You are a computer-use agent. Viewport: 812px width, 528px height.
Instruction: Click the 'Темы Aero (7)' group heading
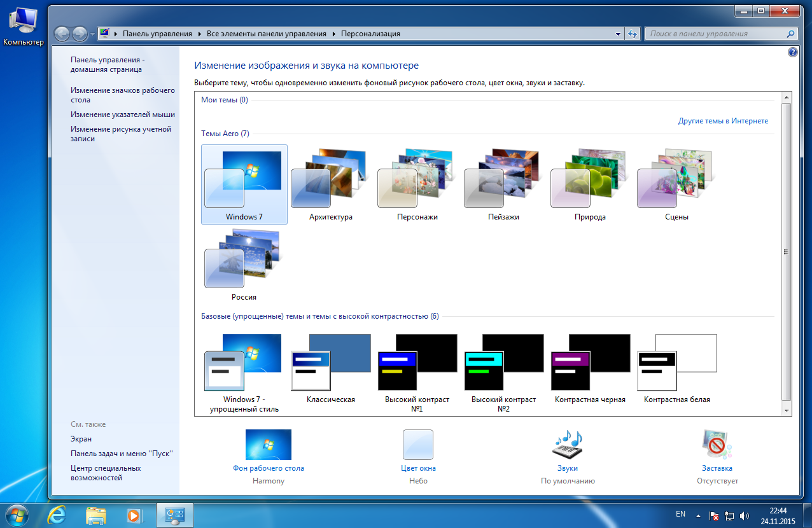click(x=225, y=134)
